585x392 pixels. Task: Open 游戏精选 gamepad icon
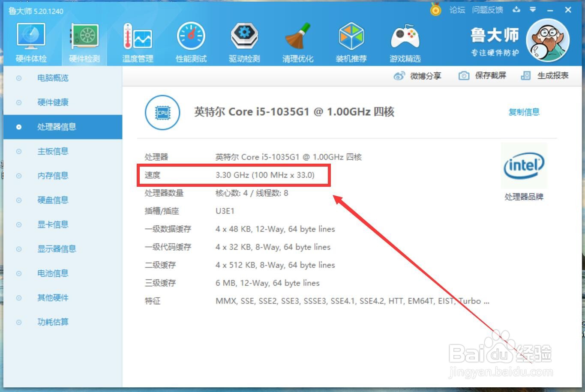405,43
